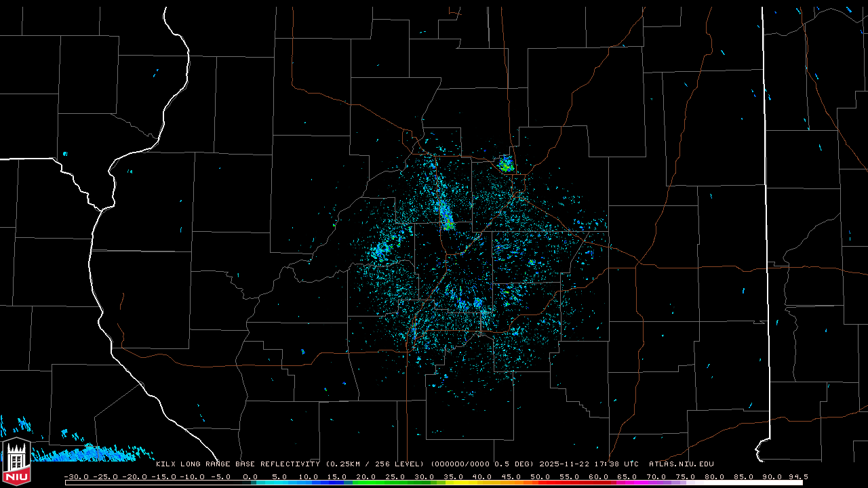Select the 50.0 dBZ red color on scale
Image resolution: width=868 pixels, height=488 pixels.
pos(540,483)
